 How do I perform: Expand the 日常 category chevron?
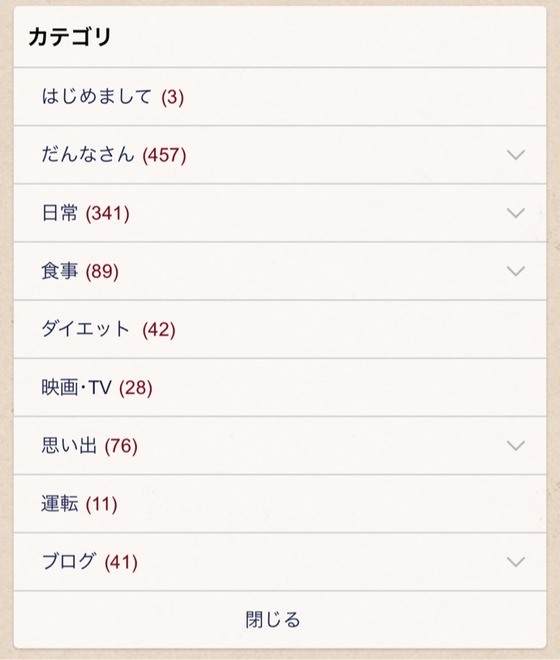coord(515,213)
